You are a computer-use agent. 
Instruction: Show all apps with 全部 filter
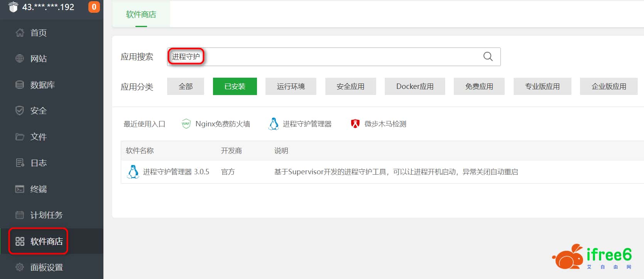coord(185,87)
